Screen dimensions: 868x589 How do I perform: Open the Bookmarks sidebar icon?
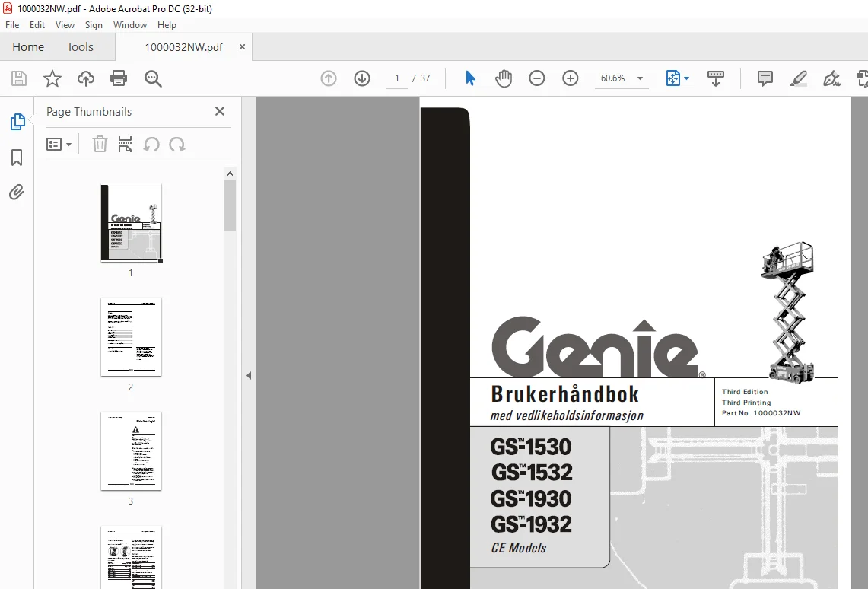coord(17,158)
